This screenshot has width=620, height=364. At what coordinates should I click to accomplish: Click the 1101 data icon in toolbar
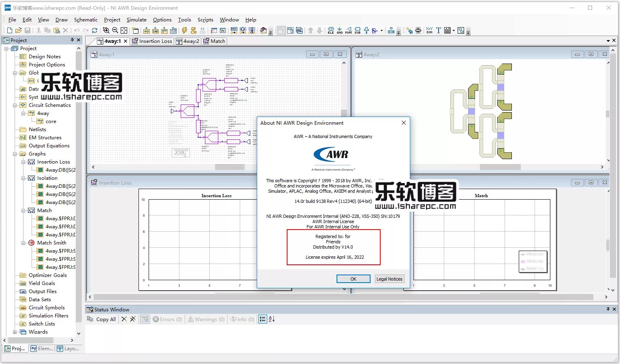pos(234,30)
